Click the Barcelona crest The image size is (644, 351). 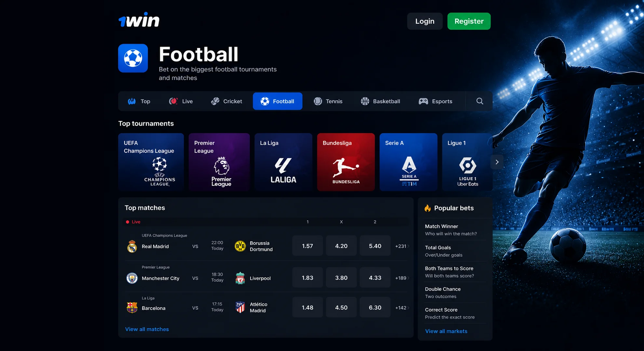tap(132, 307)
